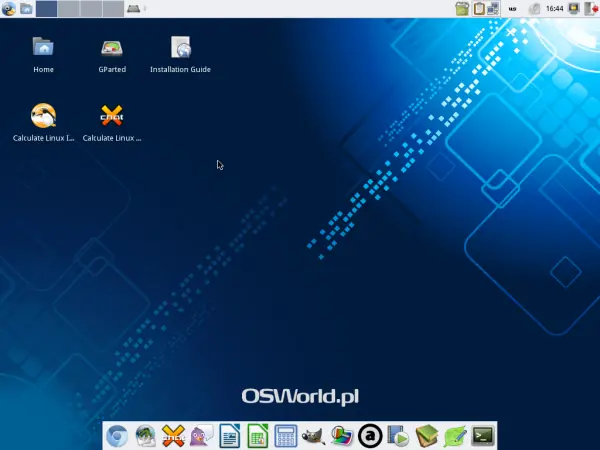Open the Calculate Linux penguin installer icon
Image resolution: width=600 pixels, height=450 pixels.
click(x=43, y=123)
